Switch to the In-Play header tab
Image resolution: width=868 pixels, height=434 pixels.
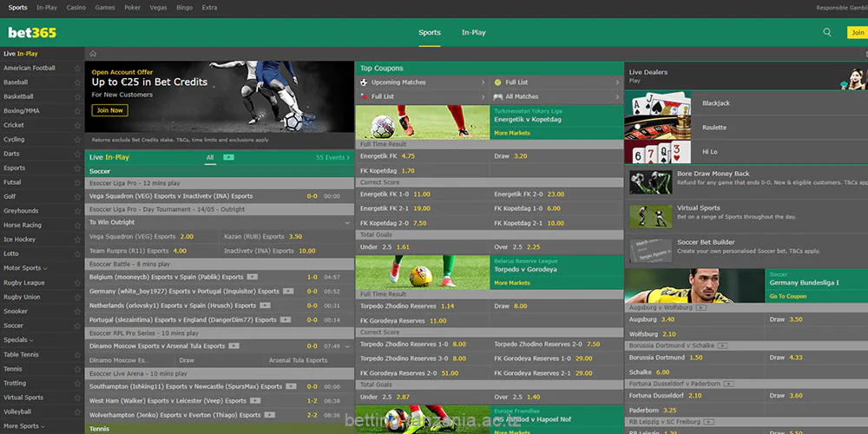point(473,33)
